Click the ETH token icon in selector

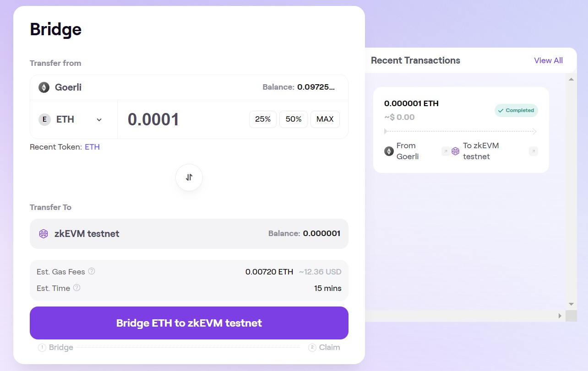tap(44, 119)
